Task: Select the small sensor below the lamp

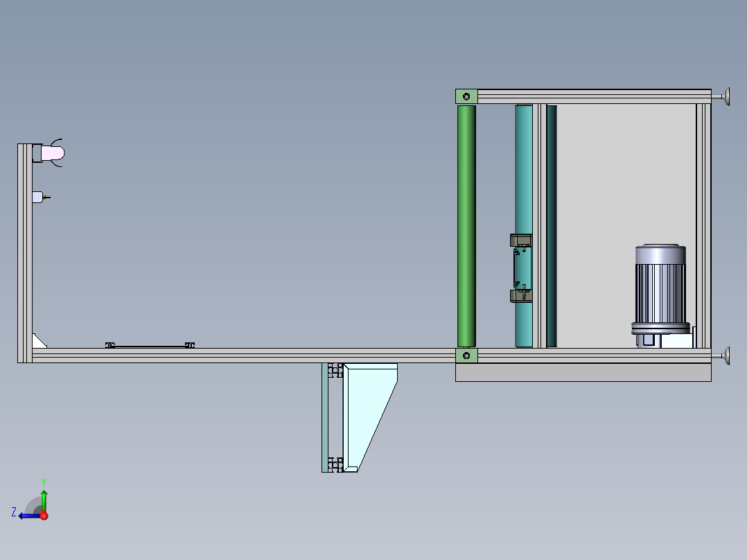Action: click(40, 197)
